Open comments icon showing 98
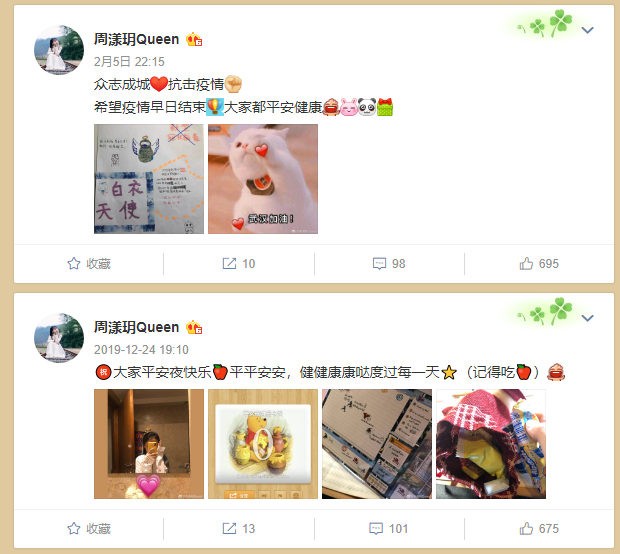 pos(379,263)
